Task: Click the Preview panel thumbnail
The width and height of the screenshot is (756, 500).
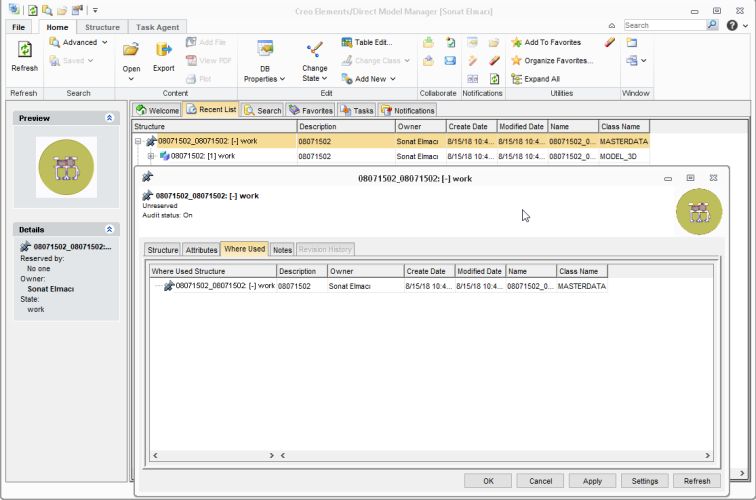Action: pyautogui.click(x=66, y=167)
